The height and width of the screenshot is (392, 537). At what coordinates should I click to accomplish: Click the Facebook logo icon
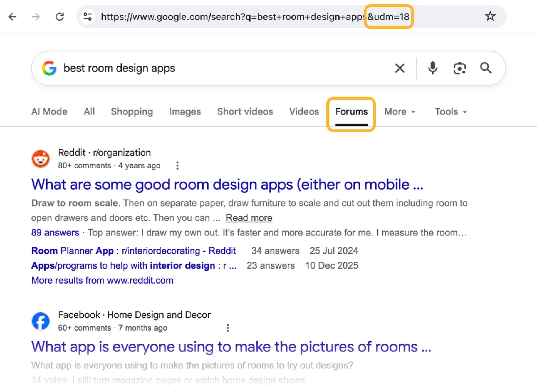click(x=41, y=321)
